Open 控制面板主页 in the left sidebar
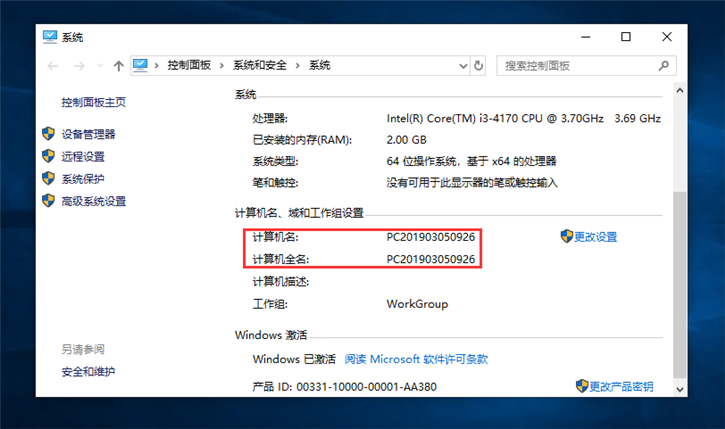Image resolution: width=725 pixels, height=429 pixels. pyautogui.click(x=93, y=102)
